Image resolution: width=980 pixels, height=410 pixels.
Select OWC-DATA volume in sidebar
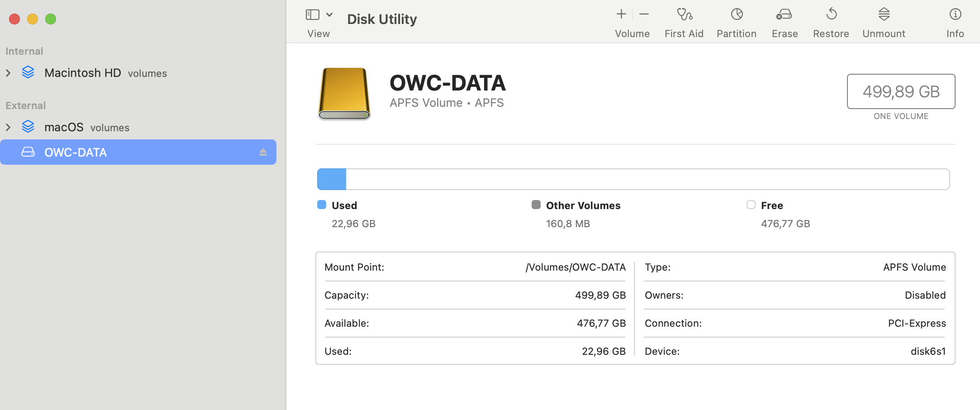pyautogui.click(x=76, y=153)
